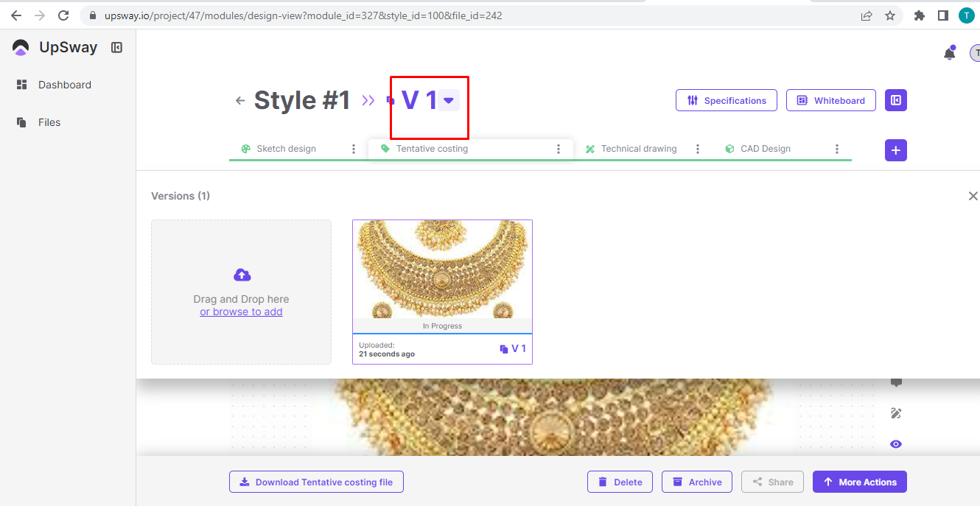This screenshot has height=506, width=980.
Task: Click the back arrow beside Style #1
Action: (x=240, y=101)
